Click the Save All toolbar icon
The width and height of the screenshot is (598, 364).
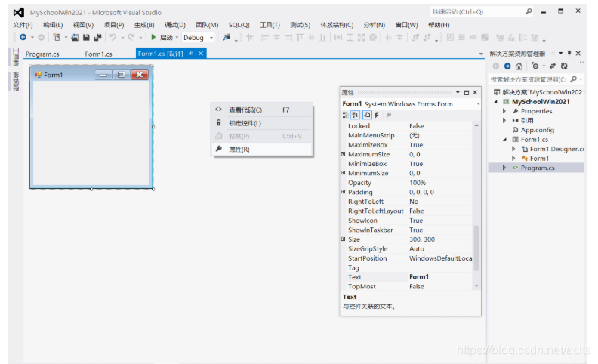[x=97, y=37]
